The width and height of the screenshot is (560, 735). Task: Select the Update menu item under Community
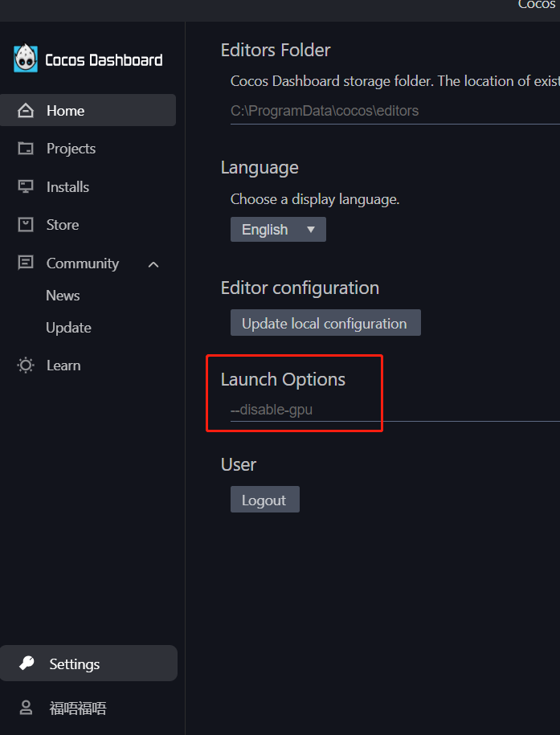click(68, 327)
